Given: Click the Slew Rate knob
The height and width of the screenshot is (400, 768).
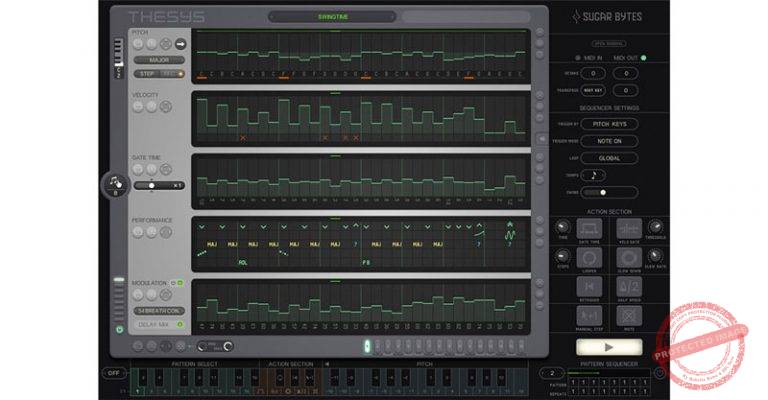Looking at the screenshot, I should coord(655,256).
